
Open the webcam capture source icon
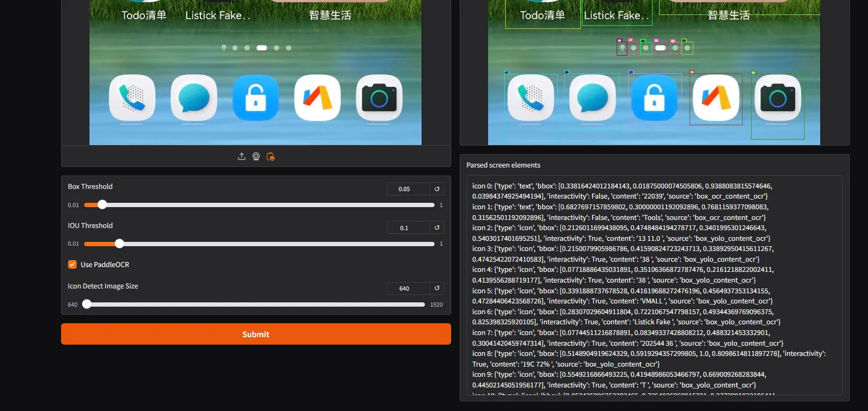pyautogui.click(x=256, y=156)
